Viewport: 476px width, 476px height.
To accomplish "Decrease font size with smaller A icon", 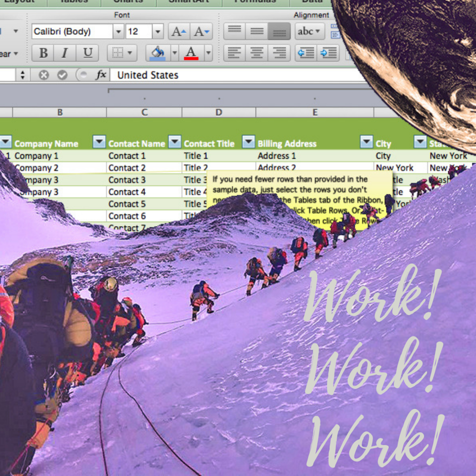I will (201, 32).
